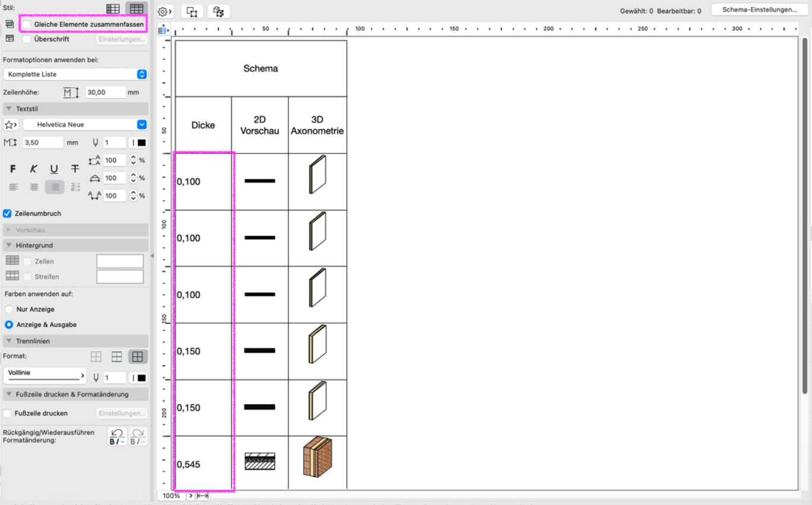Uncheck the Zeilenumbruch checkbox
This screenshot has height=505, width=812.
tap(8, 213)
